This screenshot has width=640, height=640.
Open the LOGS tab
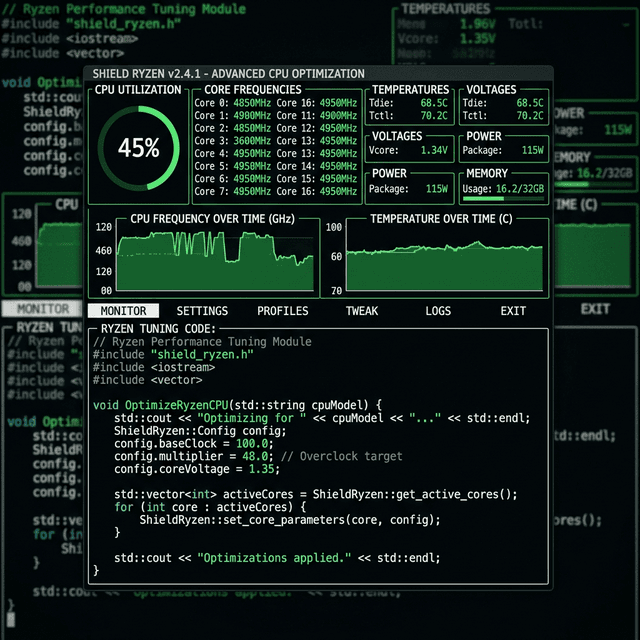coord(438,311)
